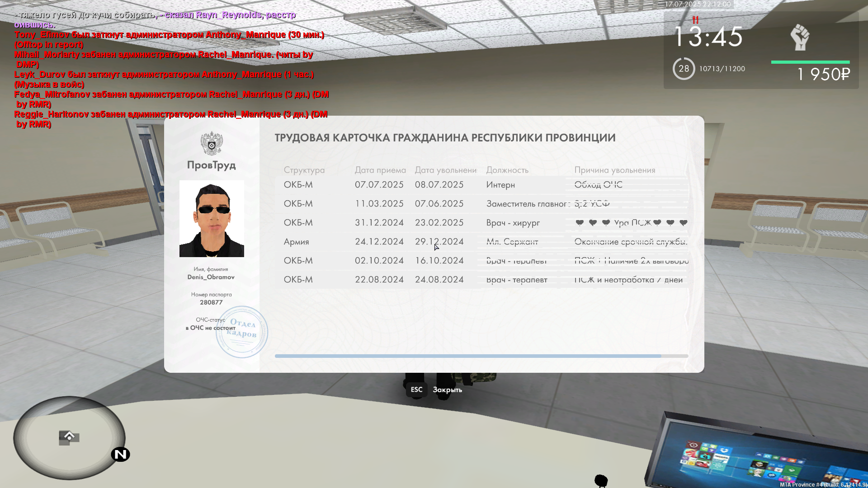Screen dimensions: 868x488
Task: Click the raised fist icon in HUD
Action: click(x=800, y=37)
